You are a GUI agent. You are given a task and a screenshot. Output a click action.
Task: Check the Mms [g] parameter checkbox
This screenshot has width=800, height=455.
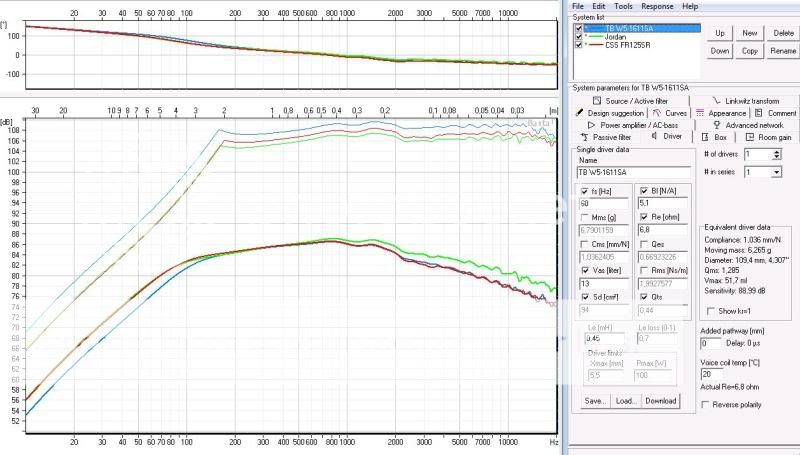tap(583, 217)
